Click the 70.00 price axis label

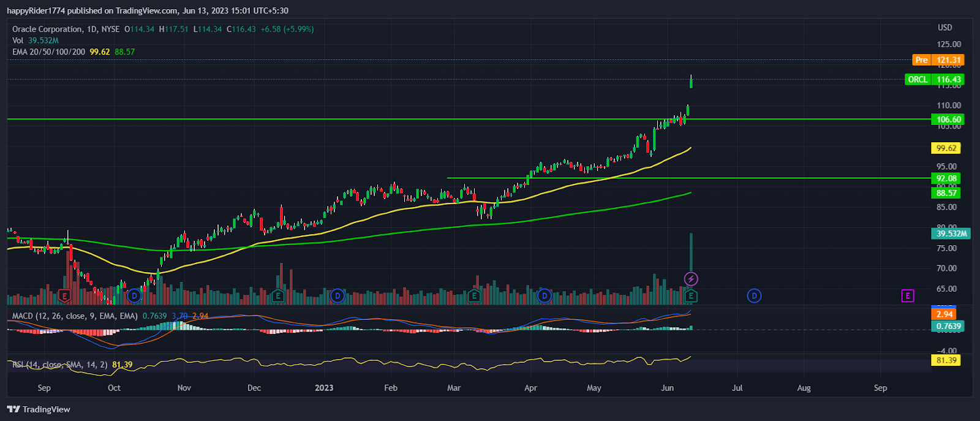(946, 268)
